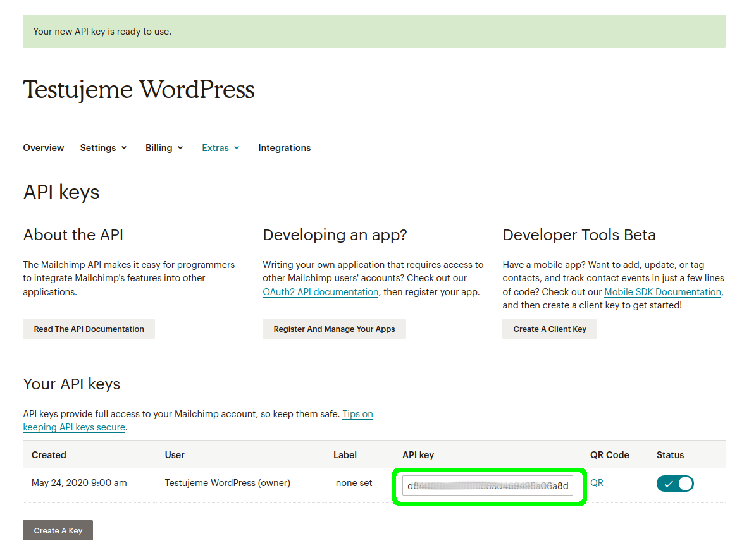Click the Create A Key button
This screenshot has height=560, width=749.
click(x=58, y=530)
